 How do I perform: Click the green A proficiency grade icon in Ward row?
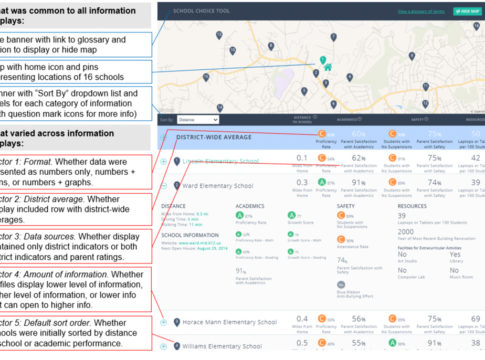[x=322, y=182]
